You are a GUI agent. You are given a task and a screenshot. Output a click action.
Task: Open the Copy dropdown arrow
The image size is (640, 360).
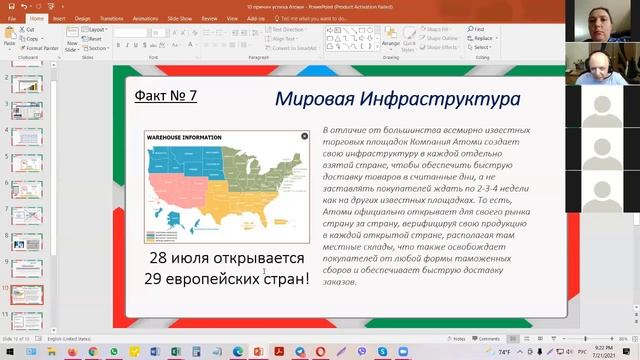(x=42, y=39)
